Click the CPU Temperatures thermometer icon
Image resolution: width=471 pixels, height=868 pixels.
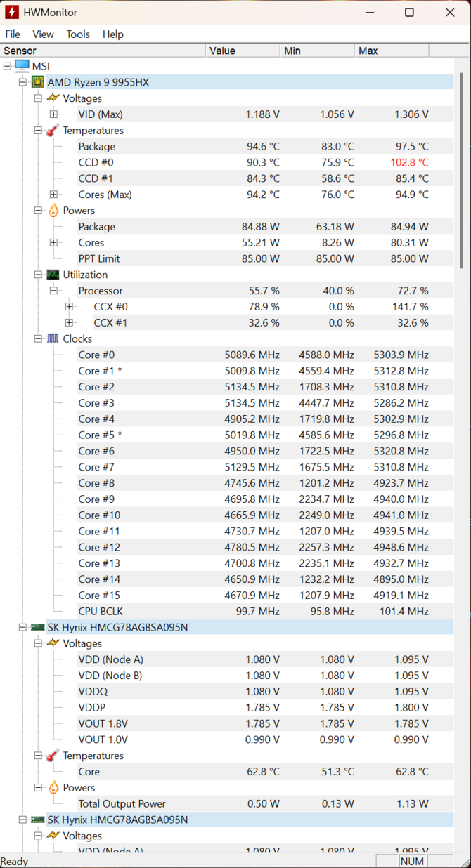(53, 131)
